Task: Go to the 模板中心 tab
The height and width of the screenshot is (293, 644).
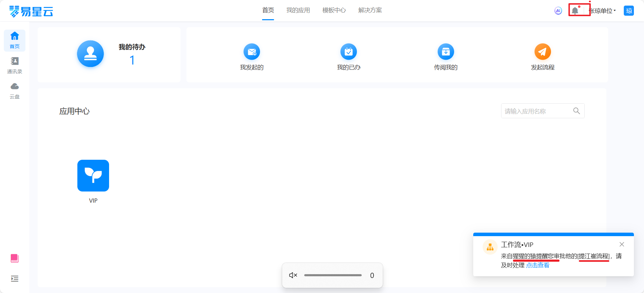Action: tap(334, 10)
